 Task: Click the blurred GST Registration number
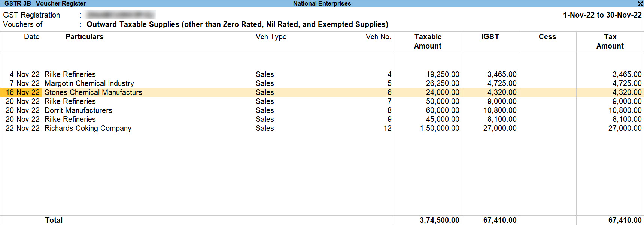tap(120, 15)
